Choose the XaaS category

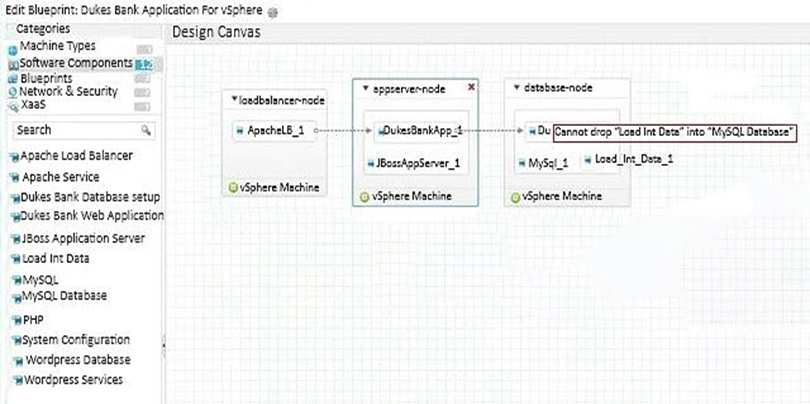(x=34, y=104)
